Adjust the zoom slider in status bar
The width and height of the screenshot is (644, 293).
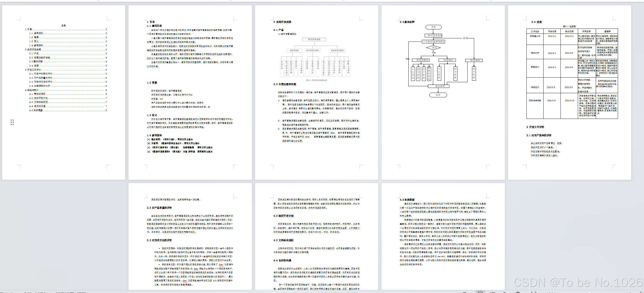(589, 292)
